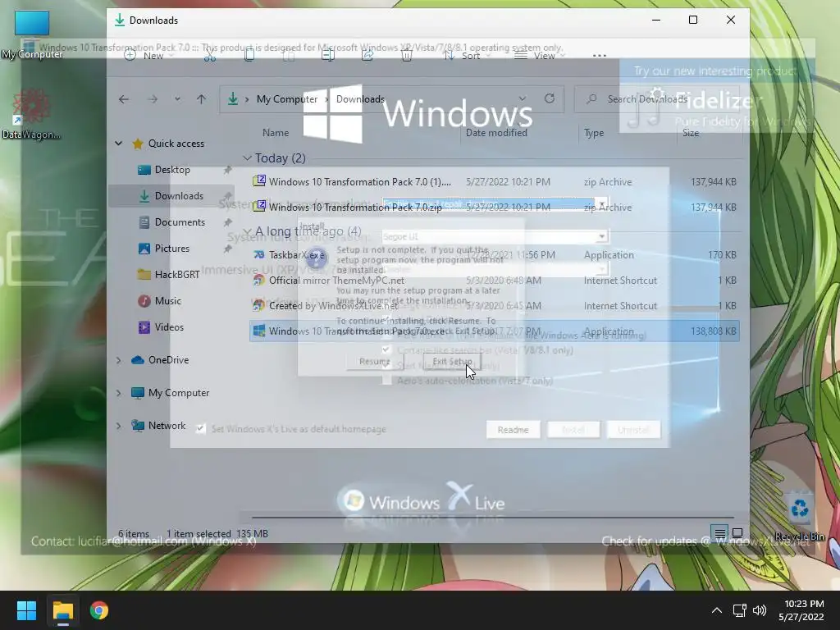Screen dimensions: 840x630
Task: Click My Computer breadcrumb in address bar
Action: (x=286, y=99)
